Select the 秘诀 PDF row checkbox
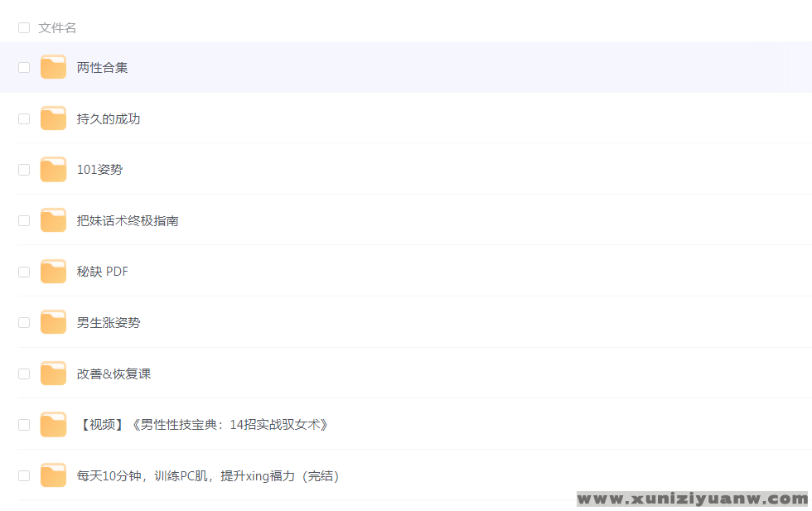 (x=24, y=272)
